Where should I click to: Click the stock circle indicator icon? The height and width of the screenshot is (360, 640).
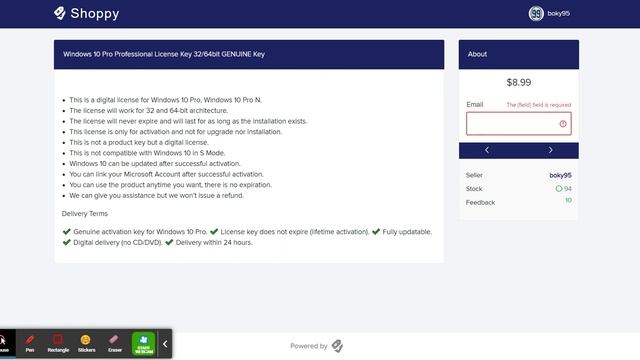(559, 189)
